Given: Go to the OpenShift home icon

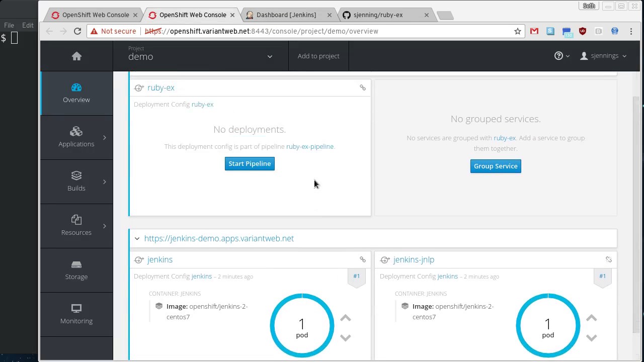Looking at the screenshot, I should (x=76, y=56).
